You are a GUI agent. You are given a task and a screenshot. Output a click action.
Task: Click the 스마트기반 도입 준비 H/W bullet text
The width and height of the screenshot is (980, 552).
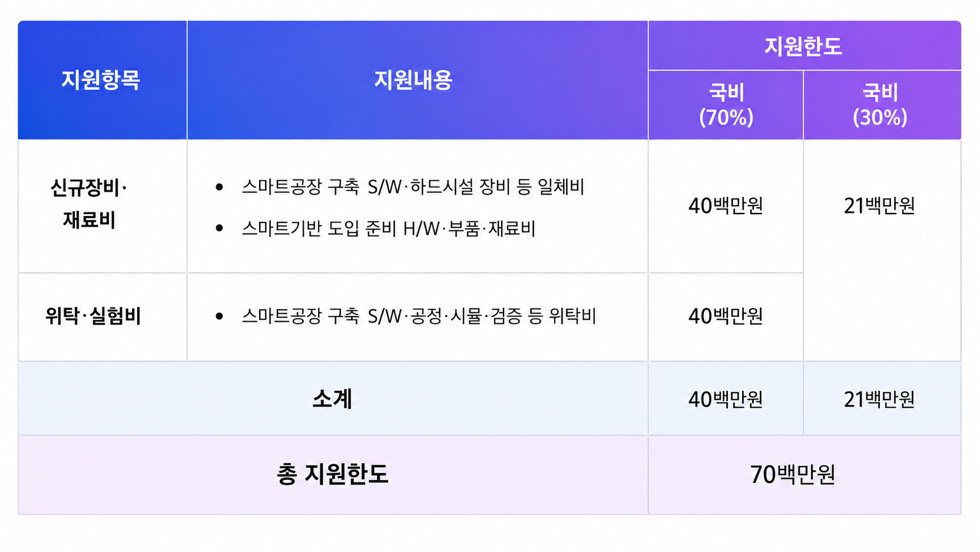(389, 228)
